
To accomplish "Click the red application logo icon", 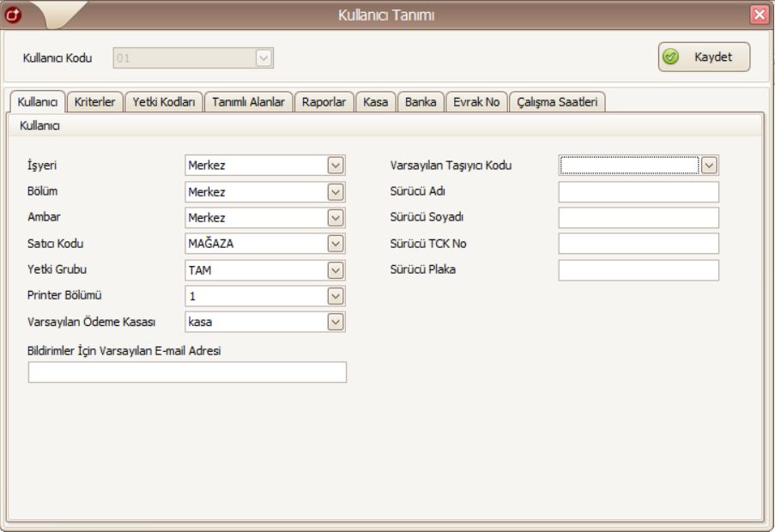I will [13, 14].
